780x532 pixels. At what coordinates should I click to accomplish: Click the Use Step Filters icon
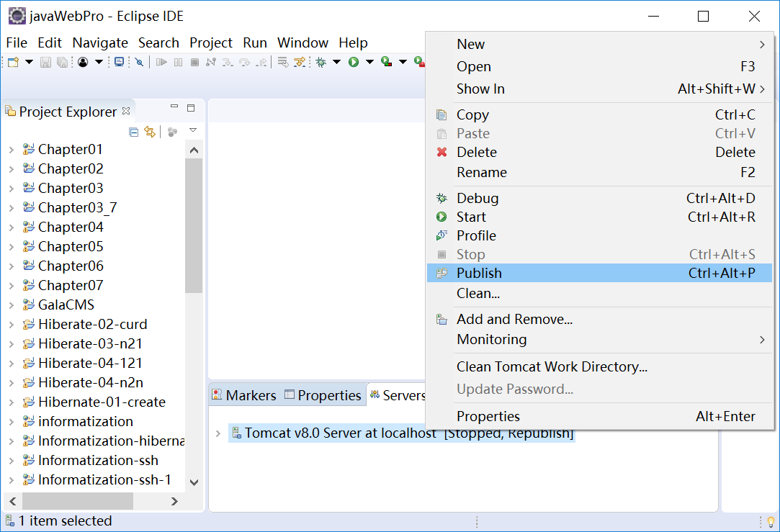300,62
